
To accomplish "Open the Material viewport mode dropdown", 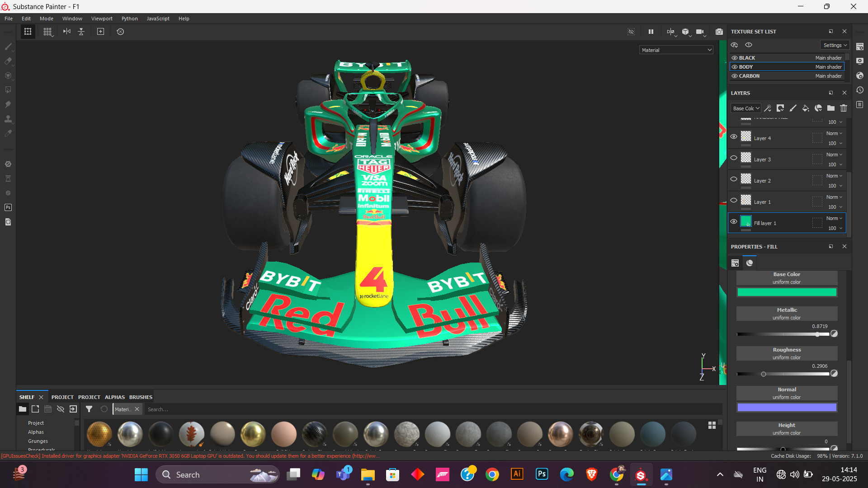I will tap(676, 50).
